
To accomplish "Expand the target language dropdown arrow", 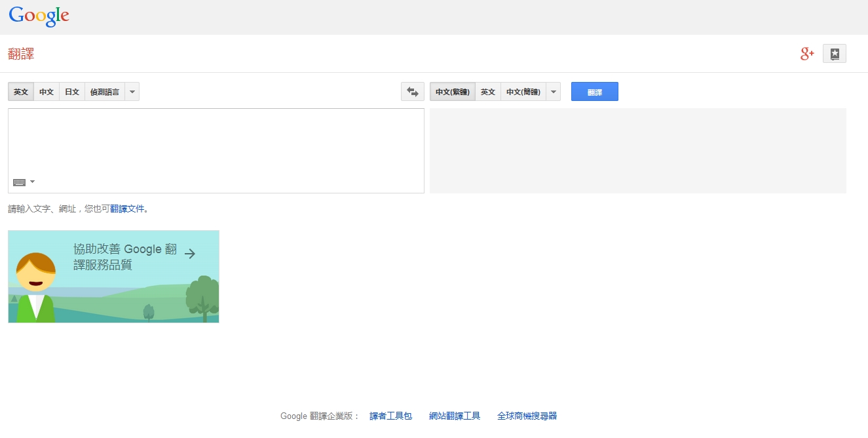I will click(554, 92).
